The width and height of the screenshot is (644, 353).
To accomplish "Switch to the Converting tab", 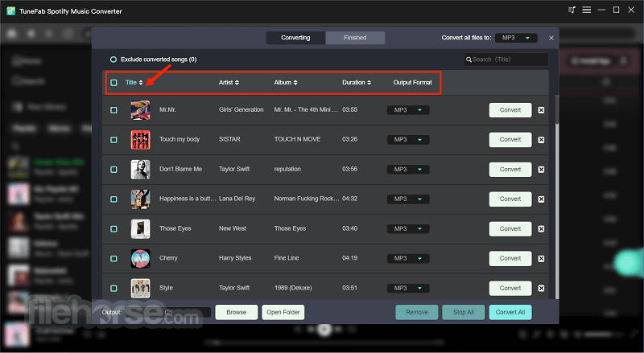I will tap(295, 38).
